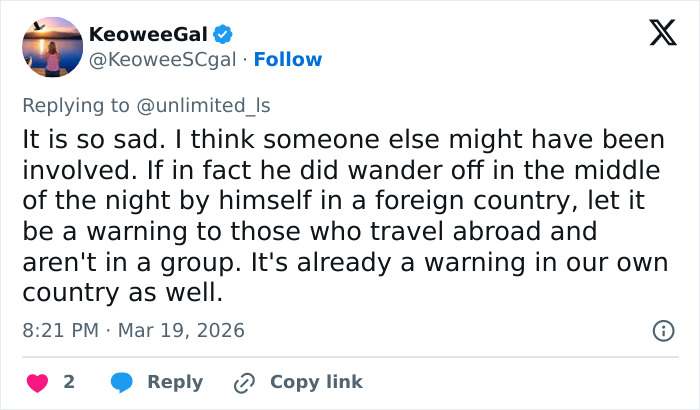Click the circled info icon
Image resolution: width=700 pixels, height=410 pixels.
tap(662, 330)
